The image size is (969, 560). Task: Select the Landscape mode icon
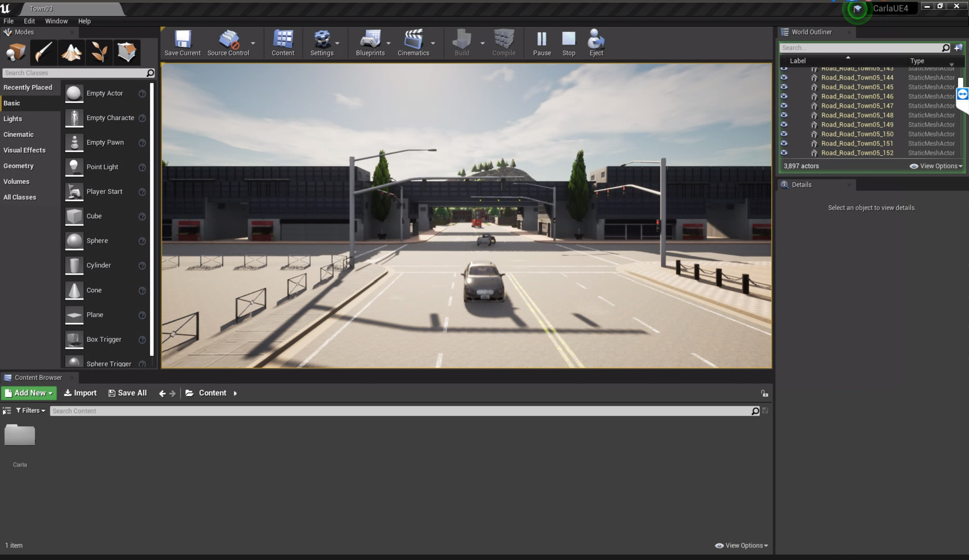[x=71, y=52]
